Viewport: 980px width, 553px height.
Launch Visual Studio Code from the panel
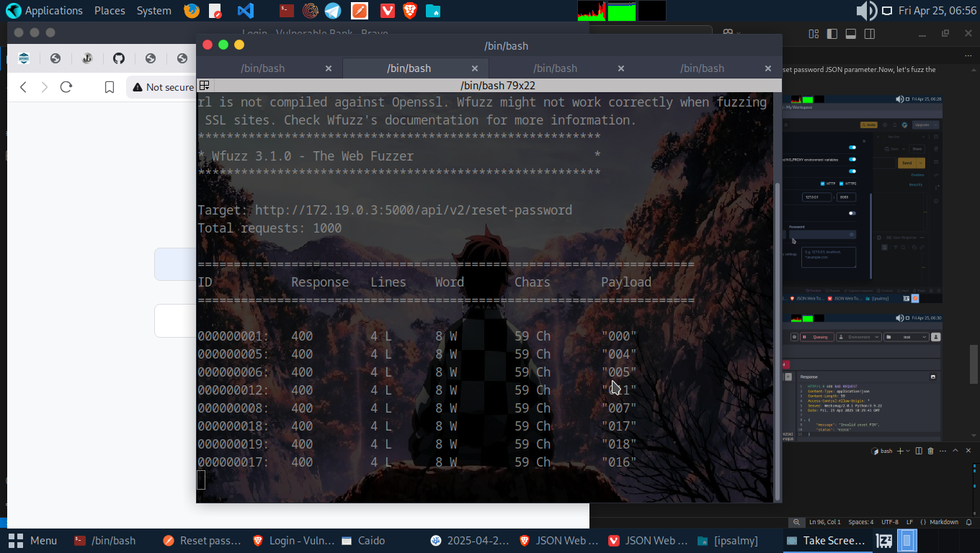point(246,11)
